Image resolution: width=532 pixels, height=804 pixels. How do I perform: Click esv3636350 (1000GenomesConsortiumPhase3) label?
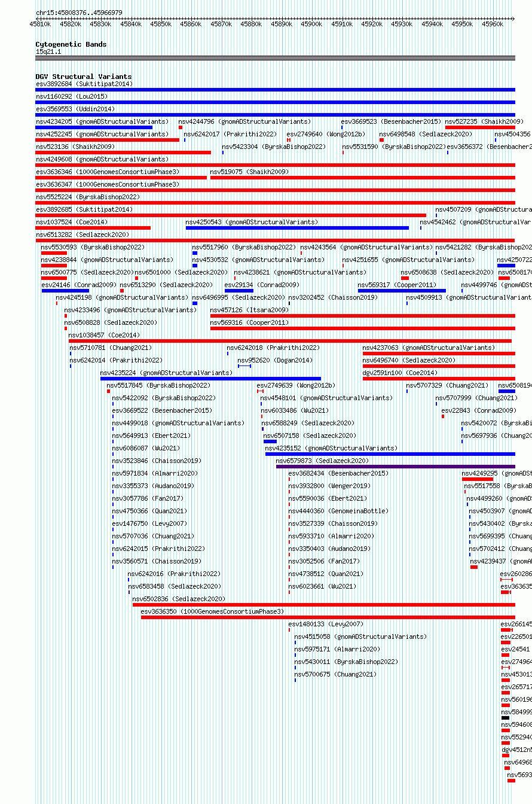click(213, 611)
